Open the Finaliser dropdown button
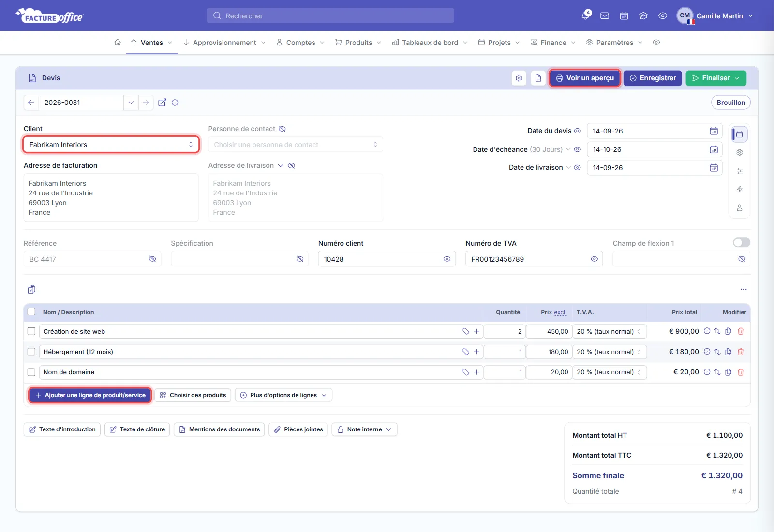774x532 pixels. [716, 78]
